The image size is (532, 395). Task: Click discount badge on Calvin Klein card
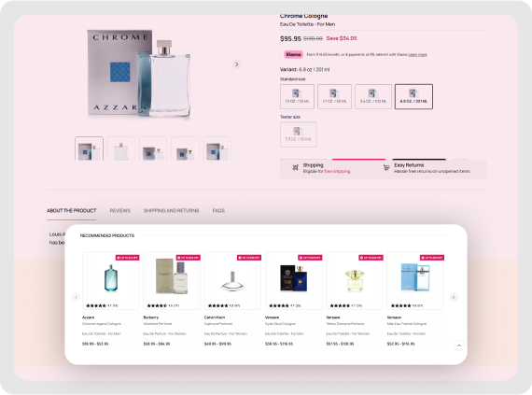point(249,258)
